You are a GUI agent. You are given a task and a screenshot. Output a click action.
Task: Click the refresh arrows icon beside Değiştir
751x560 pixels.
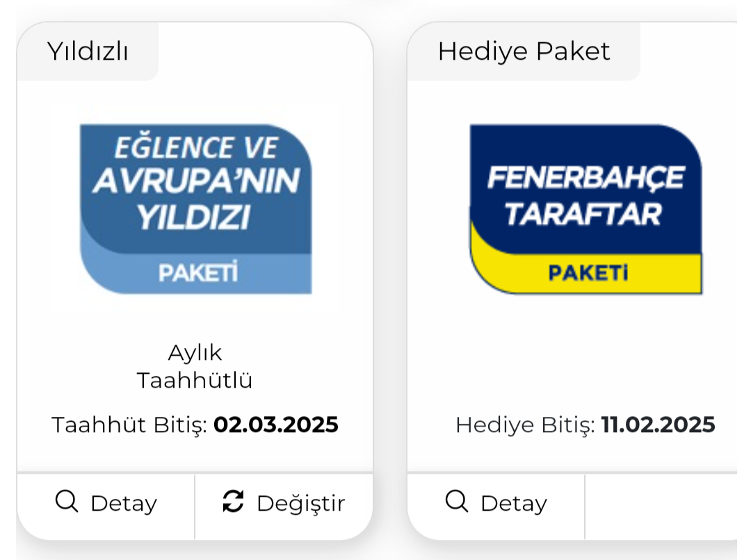pos(233,501)
